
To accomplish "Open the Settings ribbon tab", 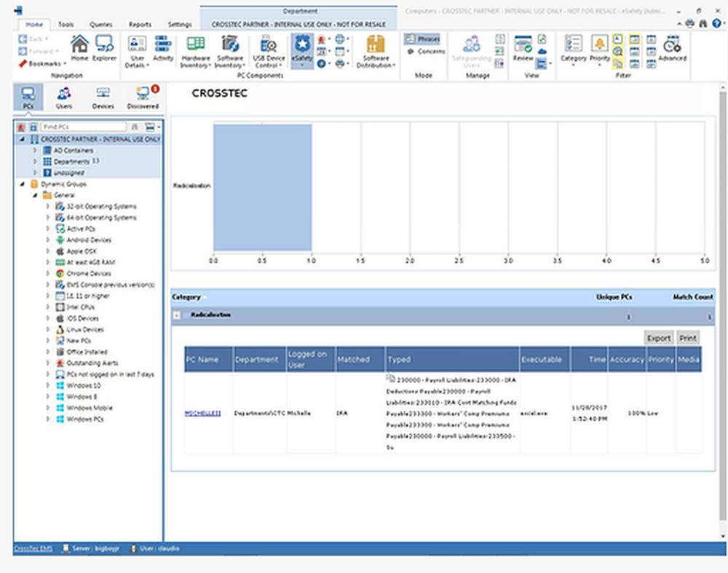I will click(x=180, y=24).
